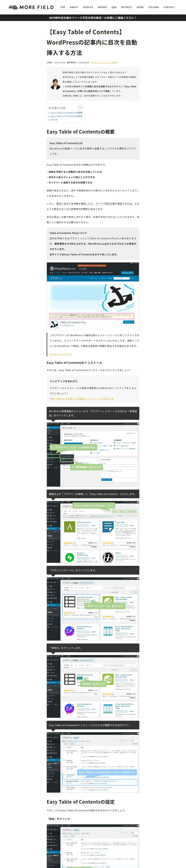Open the Q&A page
Screen dimensions: 186x868
114,7
